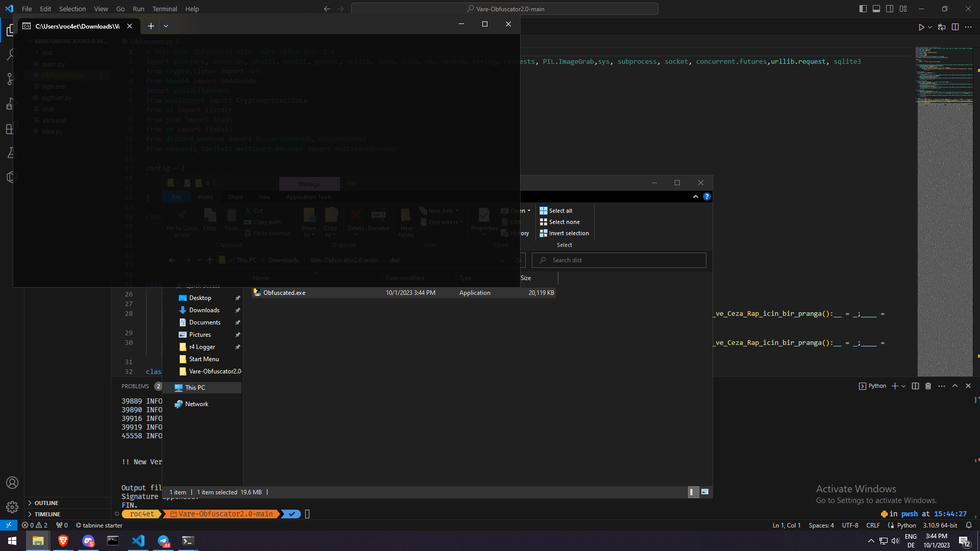Open File Explorer help with the question mark icon
The width and height of the screenshot is (980, 551).
point(706,196)
